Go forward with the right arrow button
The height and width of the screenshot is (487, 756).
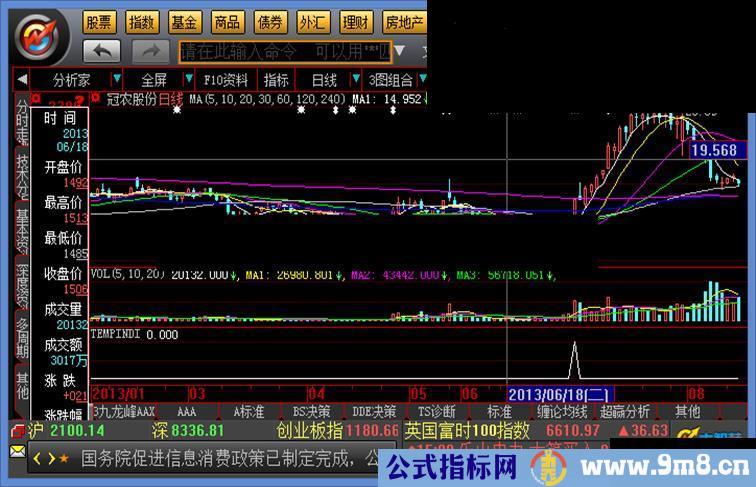point(150,50)
